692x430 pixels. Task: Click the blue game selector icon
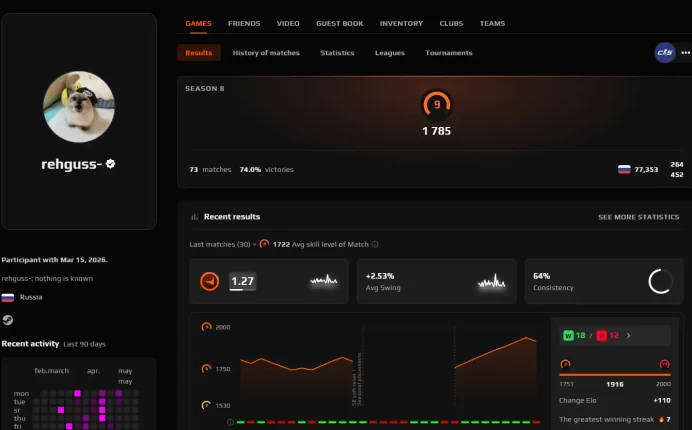click(665, 53)
